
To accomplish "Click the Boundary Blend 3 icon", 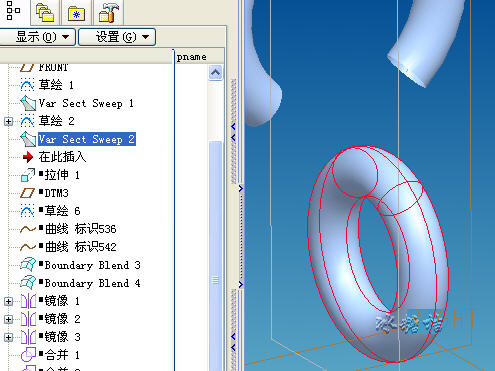I will pyautogui.click(x=28, y=265).
